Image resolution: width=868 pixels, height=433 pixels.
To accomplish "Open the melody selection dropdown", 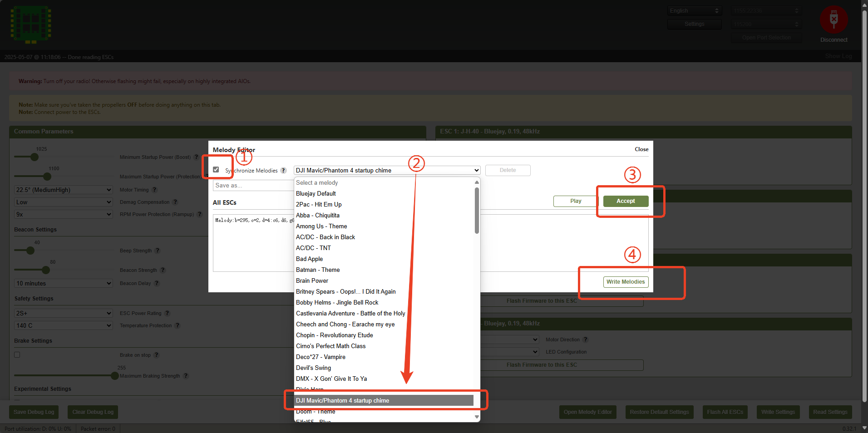I will (x=387, y=170).
